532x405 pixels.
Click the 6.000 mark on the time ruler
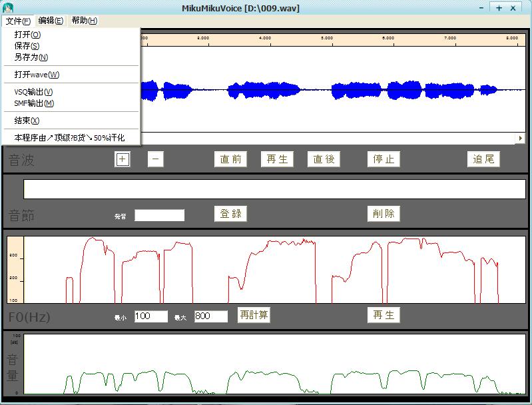tap(388, 38)
